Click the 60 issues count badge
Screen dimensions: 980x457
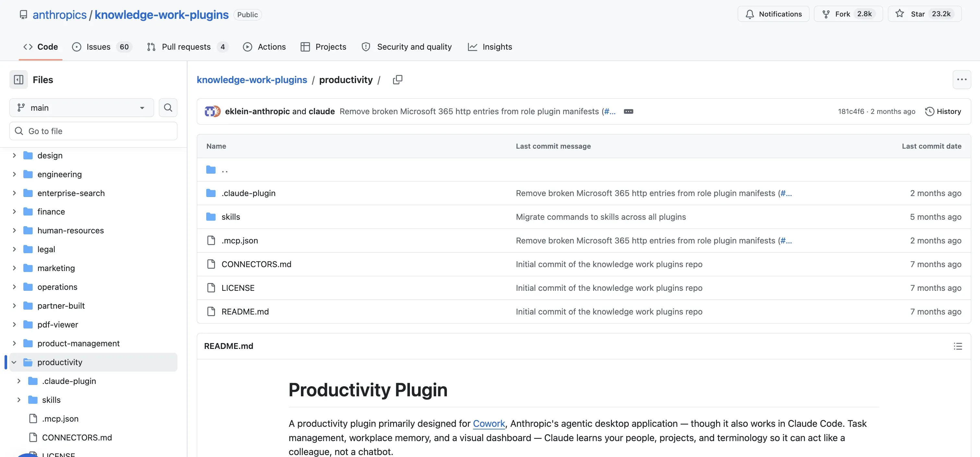coord(124,47)
